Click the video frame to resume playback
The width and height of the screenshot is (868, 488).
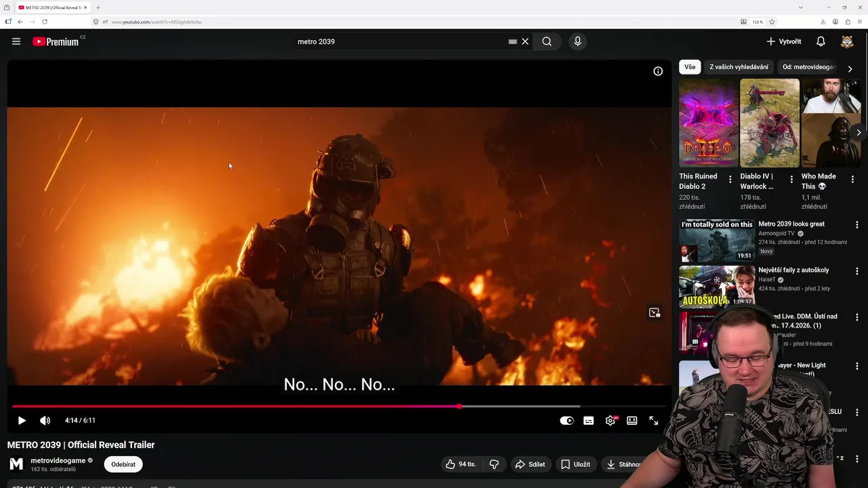[x=339, y=246]
